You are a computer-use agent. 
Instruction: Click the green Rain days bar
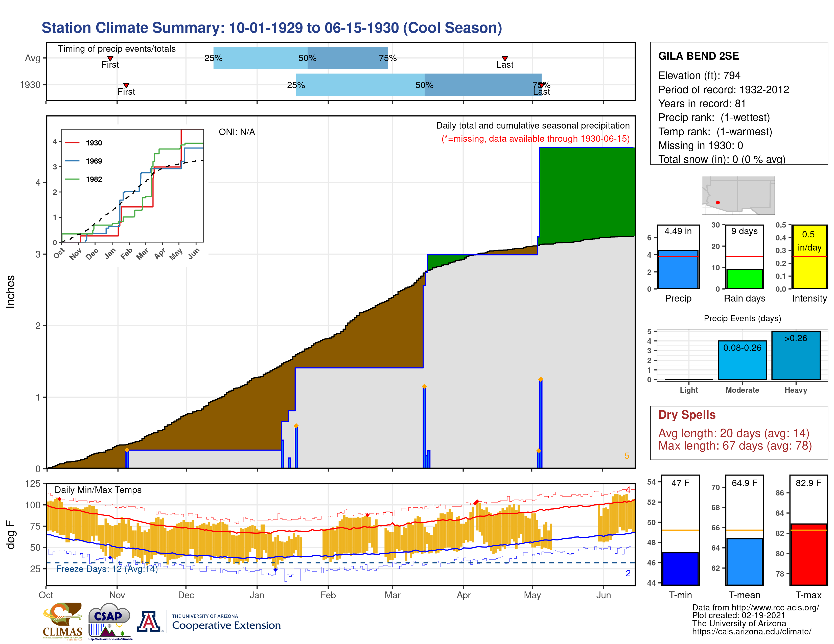(x=744, y=279)
